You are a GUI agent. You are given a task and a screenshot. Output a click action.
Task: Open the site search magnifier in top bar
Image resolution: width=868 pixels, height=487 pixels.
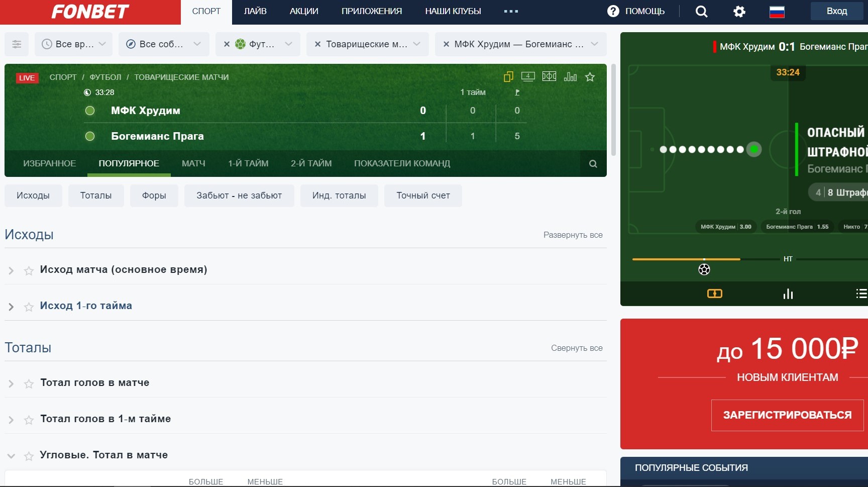pos(702,12)
